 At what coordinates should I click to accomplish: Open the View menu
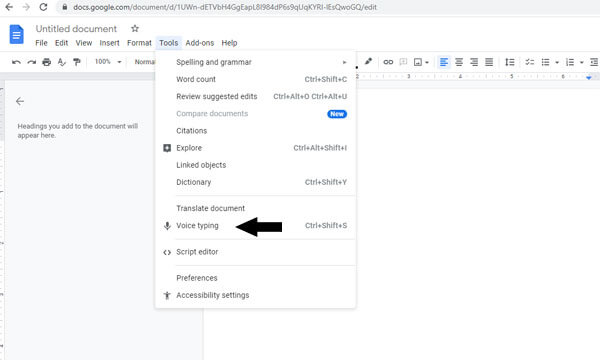(x=83, y=43)
